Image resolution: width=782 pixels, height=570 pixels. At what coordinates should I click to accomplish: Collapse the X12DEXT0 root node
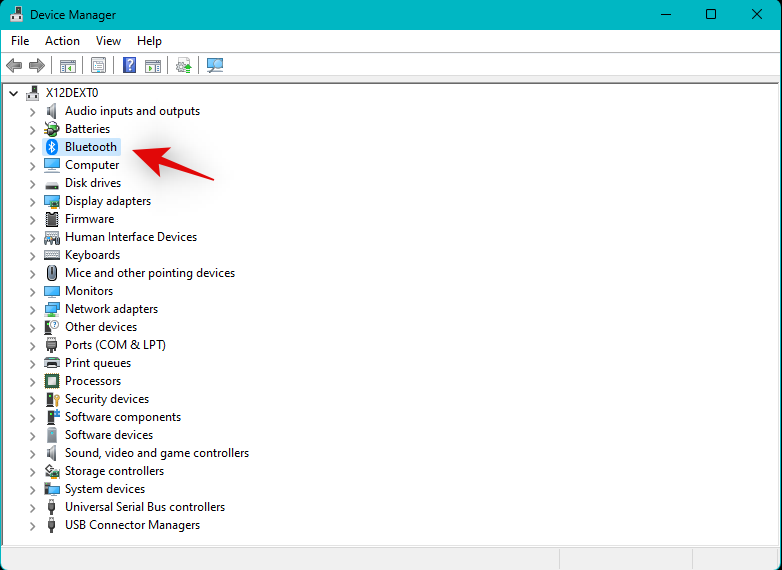tap(13, 93)
